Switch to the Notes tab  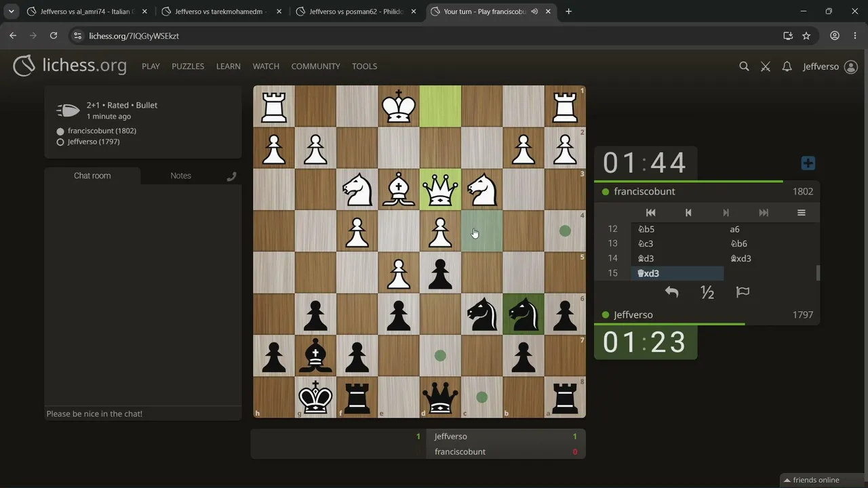tap(180, 176)
